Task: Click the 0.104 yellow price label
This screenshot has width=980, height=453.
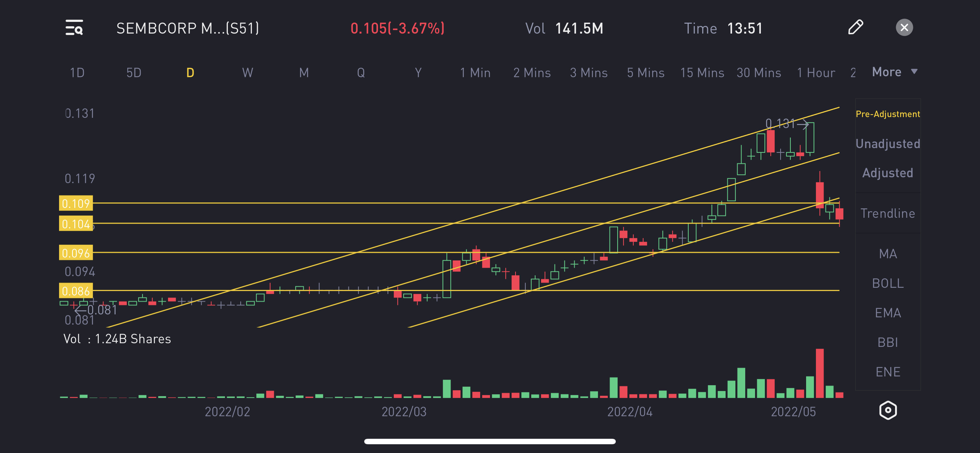Action: [76, 224]
